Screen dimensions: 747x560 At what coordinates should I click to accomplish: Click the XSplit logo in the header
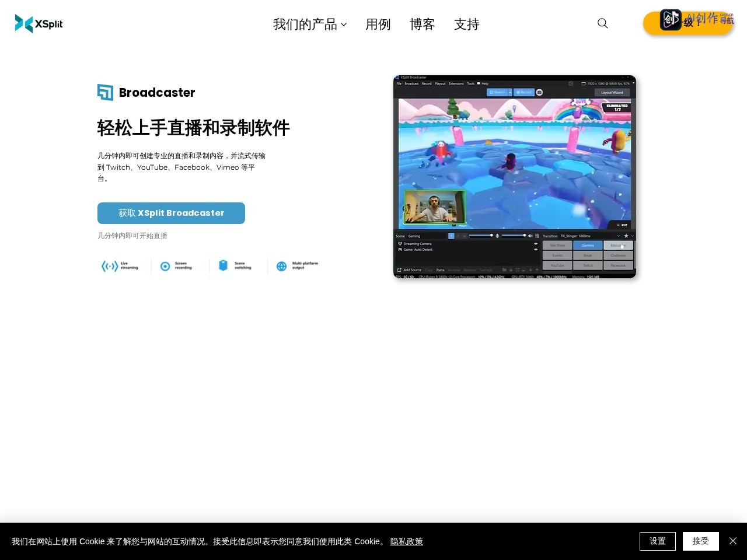39,23
